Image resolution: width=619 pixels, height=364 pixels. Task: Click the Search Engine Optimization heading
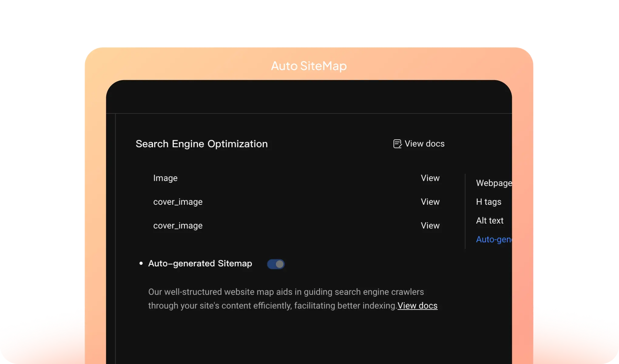click(x=201, y=144)
